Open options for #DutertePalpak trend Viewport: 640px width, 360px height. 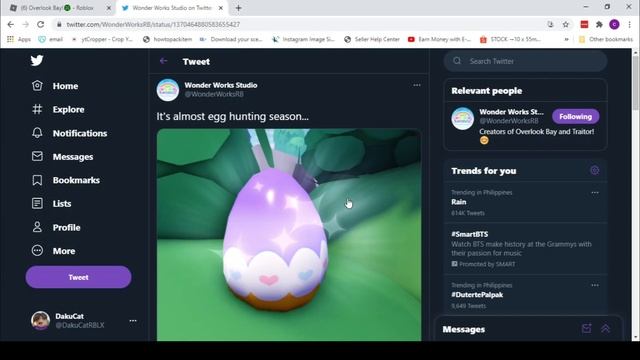point(595,285)
